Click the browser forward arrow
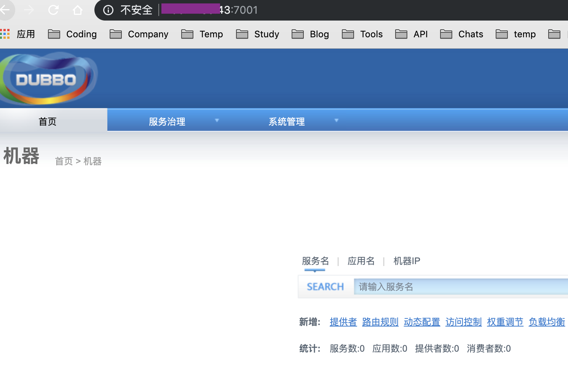568x392 pixels. [x=29, y=10]
